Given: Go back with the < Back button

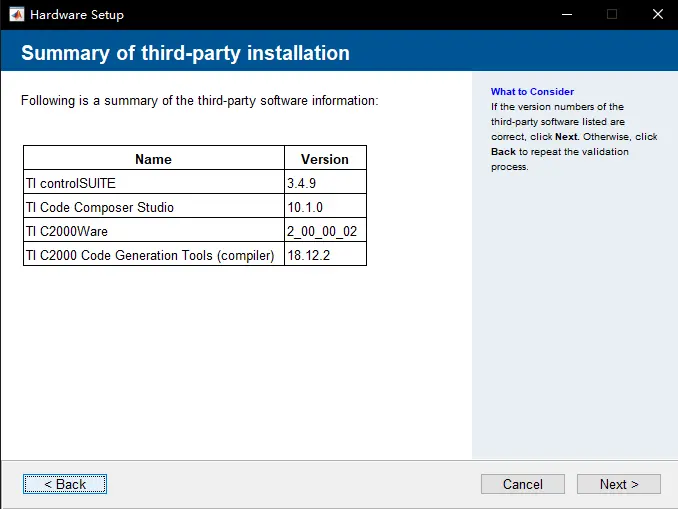Looking at the screenshot, I should point(65,484).
